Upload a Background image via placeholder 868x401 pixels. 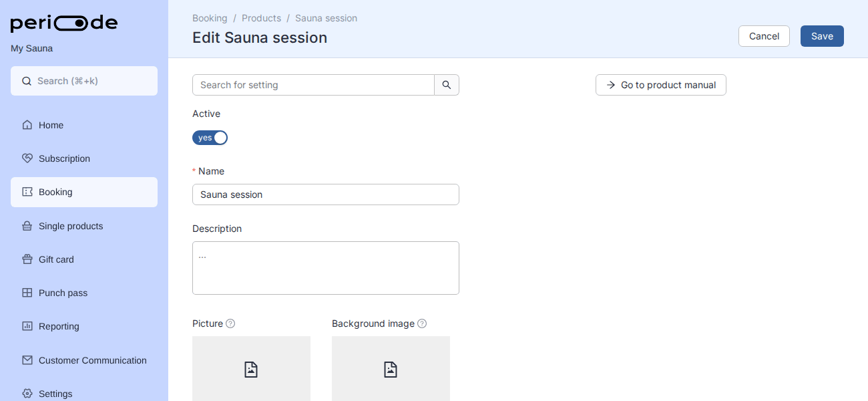(x=391, y=369)
